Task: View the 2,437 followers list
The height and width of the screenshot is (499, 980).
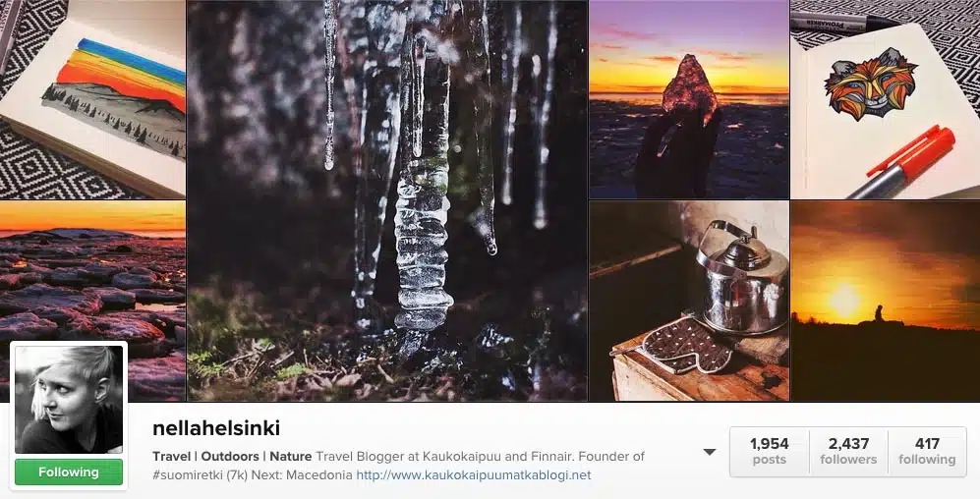Action: [848, 452]
